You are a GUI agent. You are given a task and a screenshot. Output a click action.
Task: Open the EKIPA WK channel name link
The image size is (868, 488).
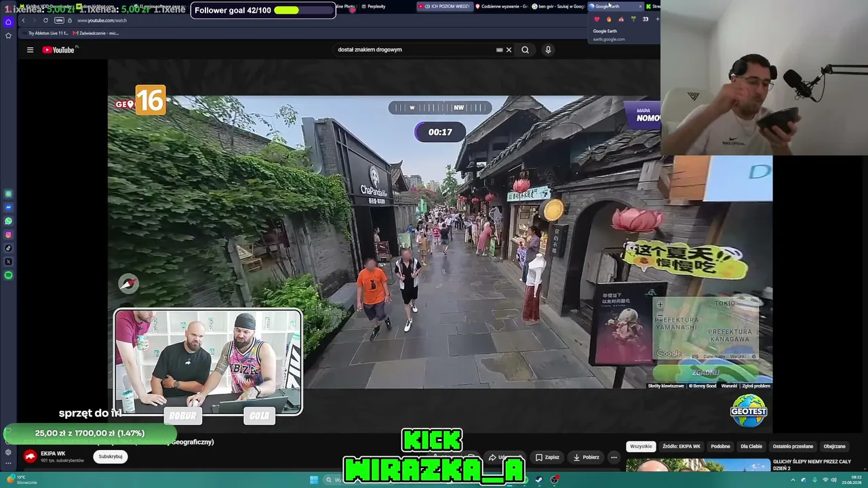[x=53, y=453]
